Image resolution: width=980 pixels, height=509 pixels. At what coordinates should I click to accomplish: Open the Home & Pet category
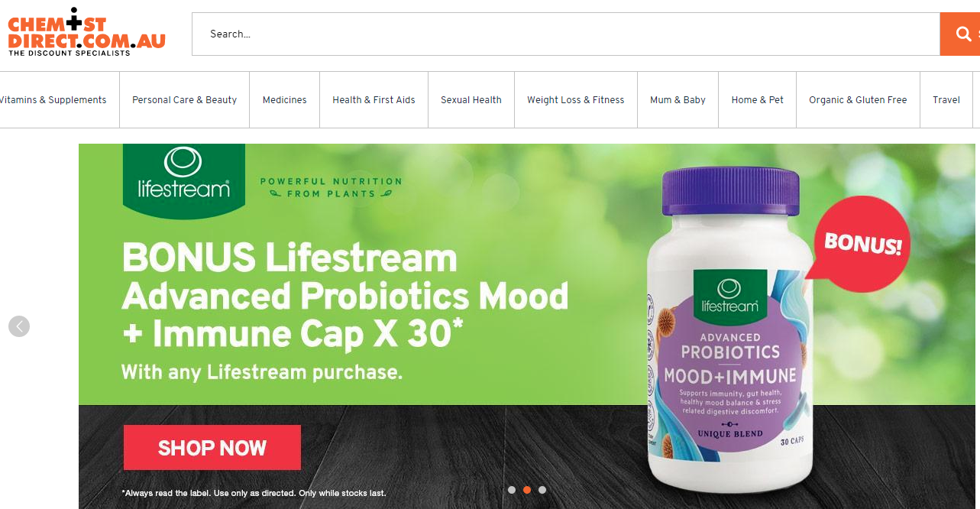tap(758, 100)
